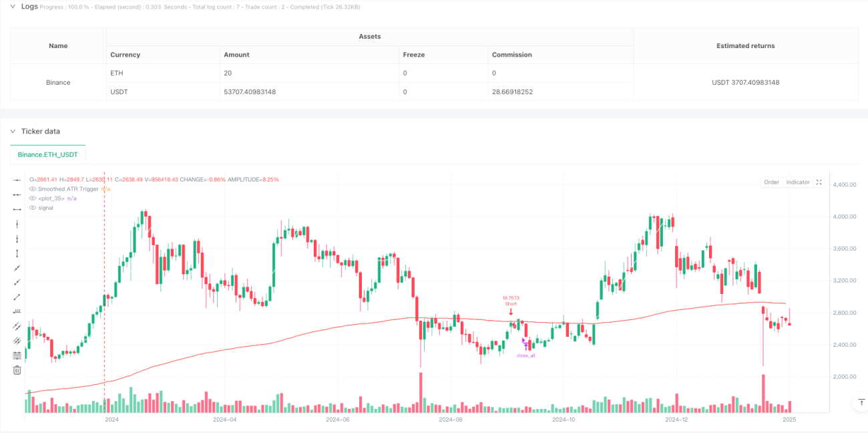This screenshot has width=868, height=433.
Task: Toggle the signal indicator eye icon
Action: click(32, 208)
